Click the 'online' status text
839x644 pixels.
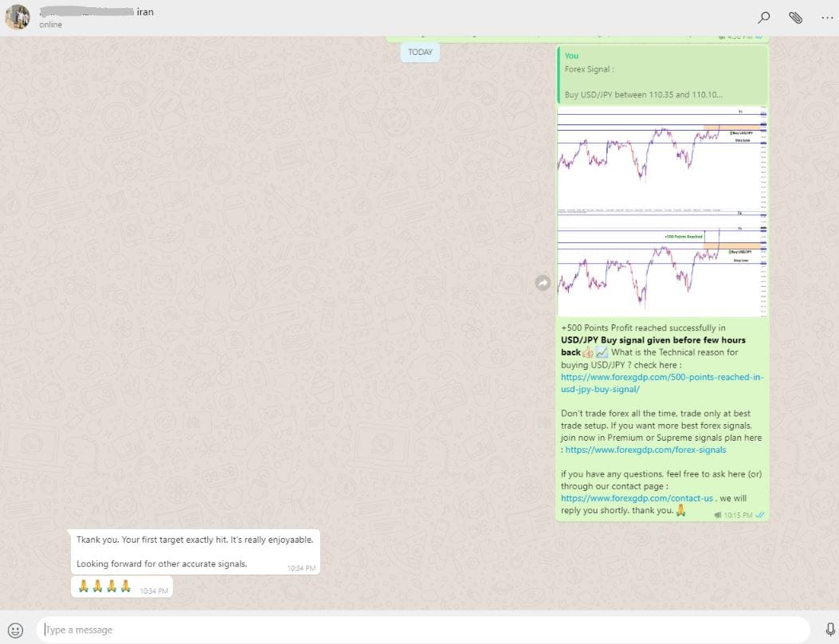coord(50,25)
